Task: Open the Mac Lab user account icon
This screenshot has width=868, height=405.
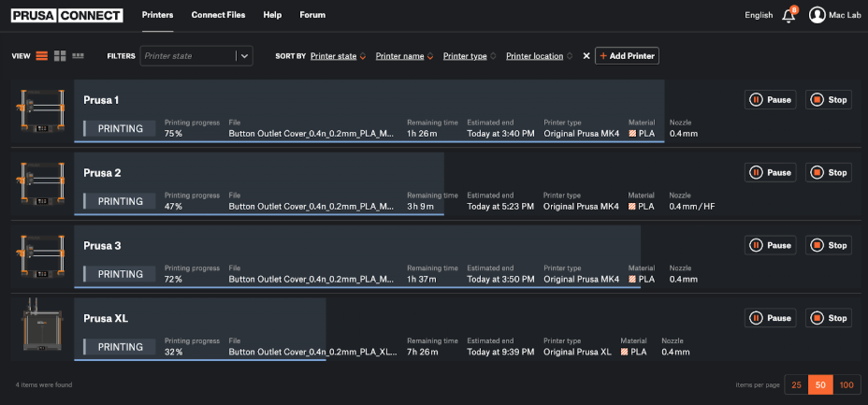Action: pyautogui.click(x=817, y=15)
